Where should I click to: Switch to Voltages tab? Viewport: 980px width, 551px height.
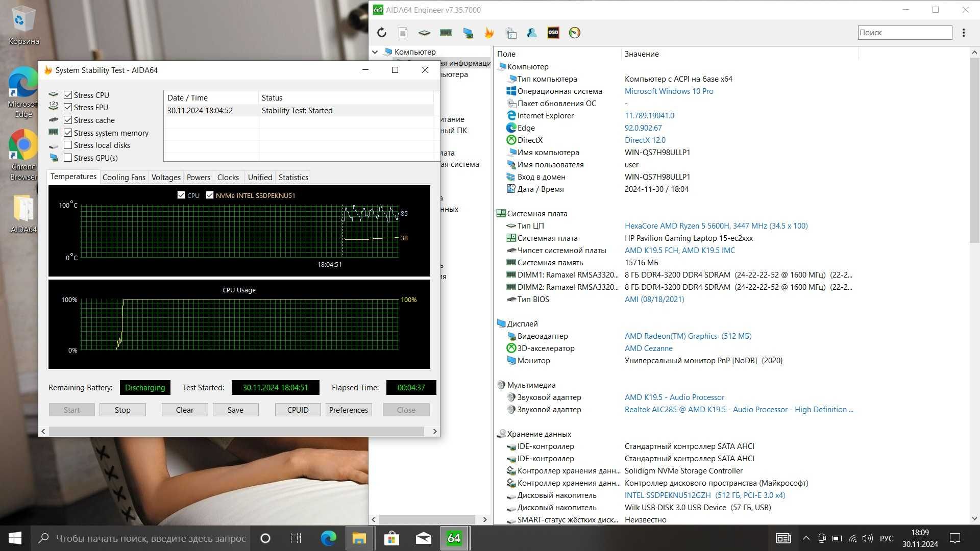click(166, 178)
